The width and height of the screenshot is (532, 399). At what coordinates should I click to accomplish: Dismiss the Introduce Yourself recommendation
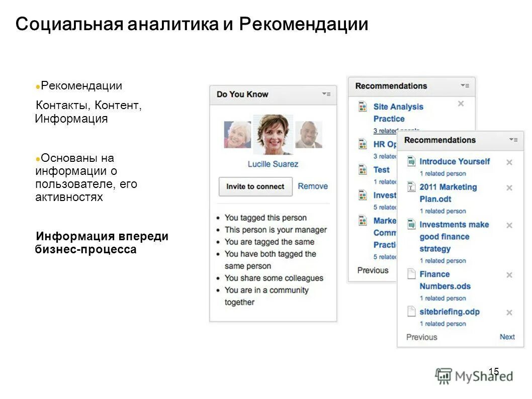click(x=509, y=162)
